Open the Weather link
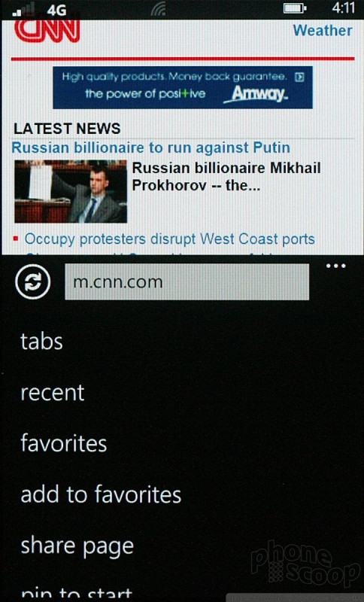The image size is (364, 602). coord(323,30)
